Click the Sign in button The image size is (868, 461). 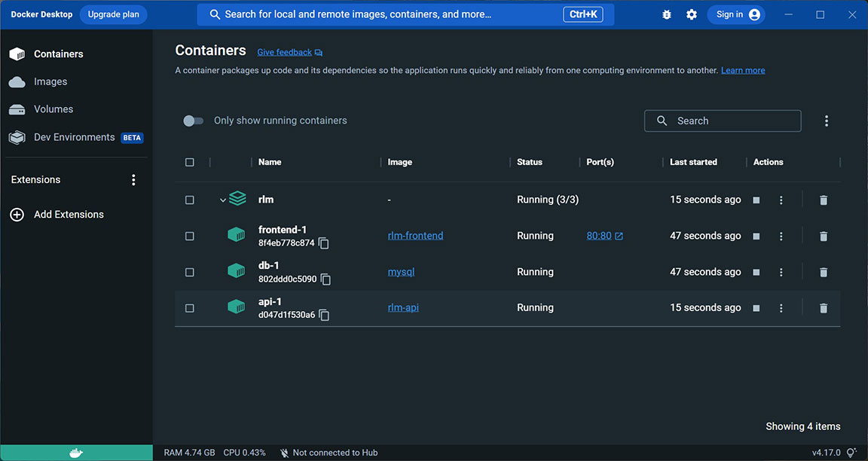coord(736,14)
